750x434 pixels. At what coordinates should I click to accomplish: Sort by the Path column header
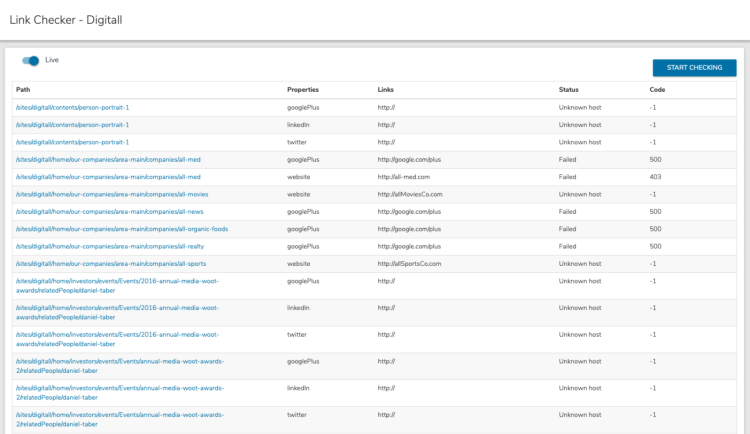(23, 90)
